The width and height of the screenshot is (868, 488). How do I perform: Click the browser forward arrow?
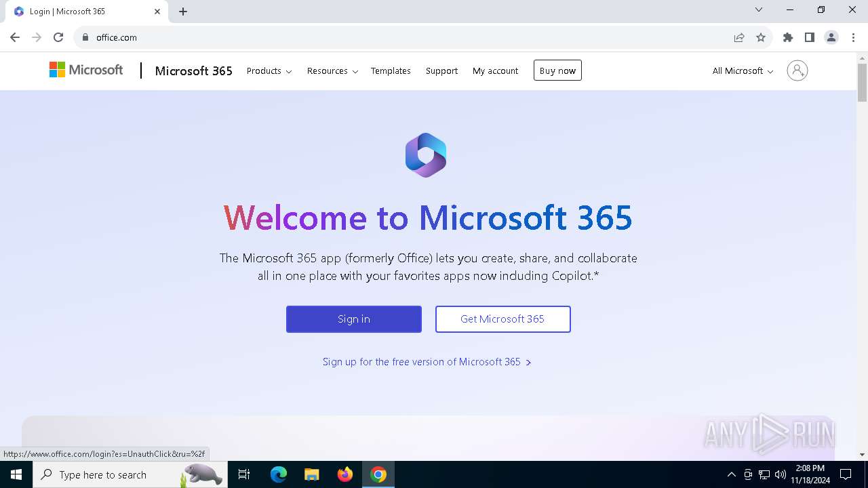[x=37, y=37]
